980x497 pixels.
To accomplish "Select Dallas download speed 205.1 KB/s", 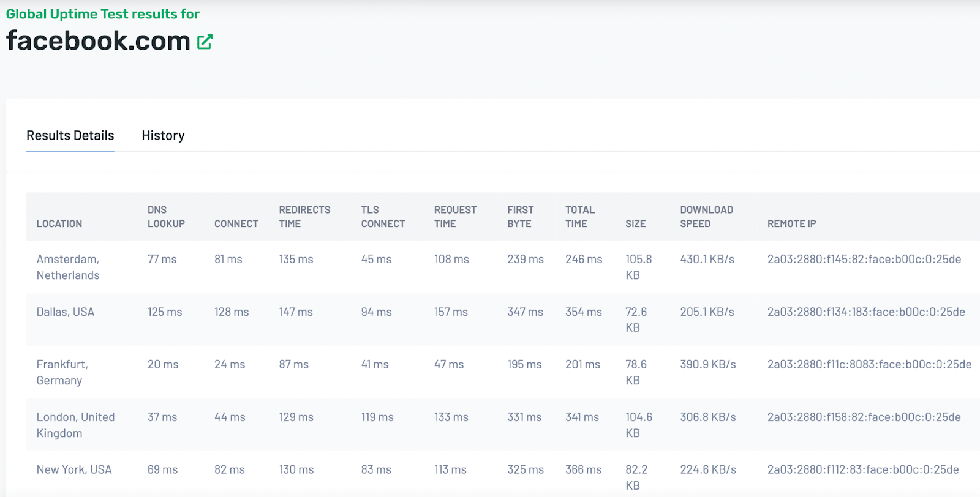I will point(707,312).
